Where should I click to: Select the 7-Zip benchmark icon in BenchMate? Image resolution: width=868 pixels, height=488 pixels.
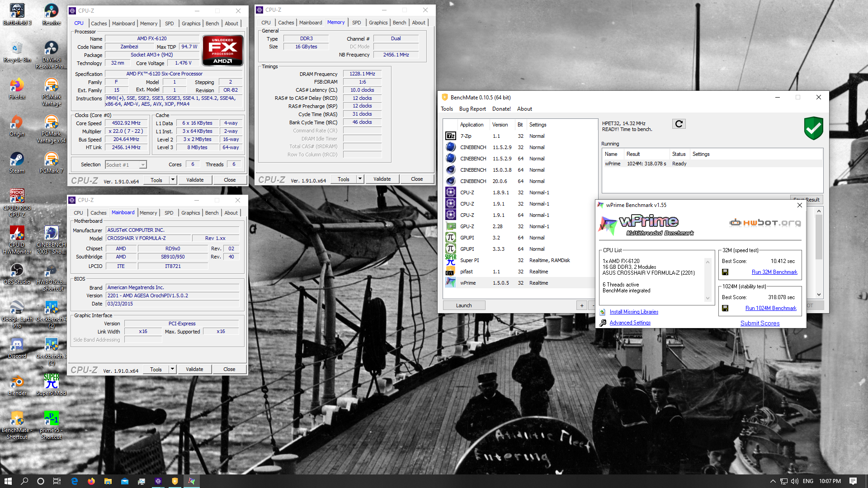[x=450, y=136]
